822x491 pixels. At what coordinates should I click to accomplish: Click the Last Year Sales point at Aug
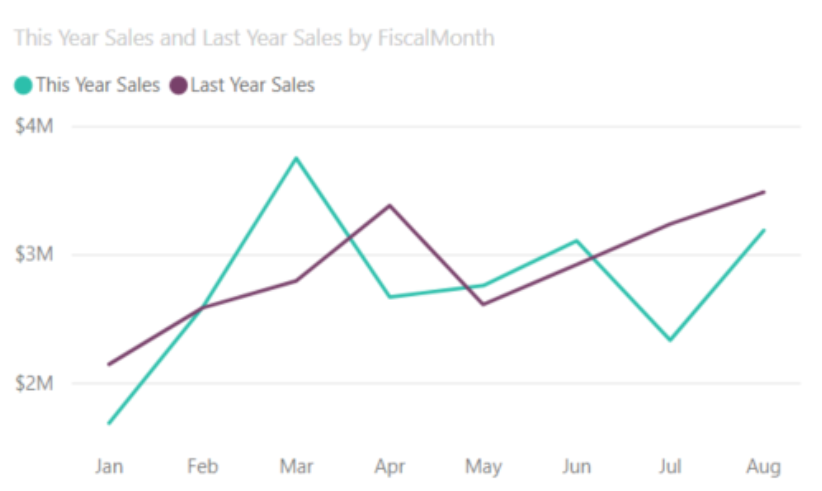(x=764, y=191)
